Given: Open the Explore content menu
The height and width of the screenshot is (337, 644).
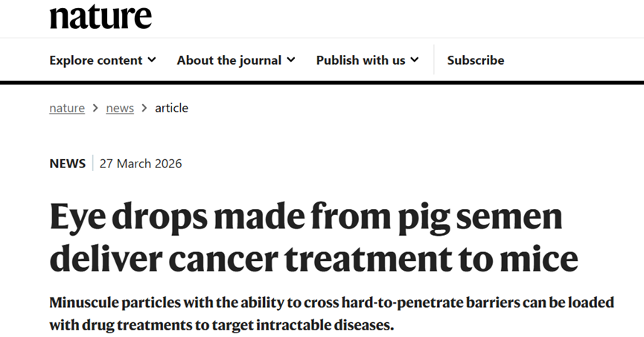Looking at the screenshot, I should (95, 60).
